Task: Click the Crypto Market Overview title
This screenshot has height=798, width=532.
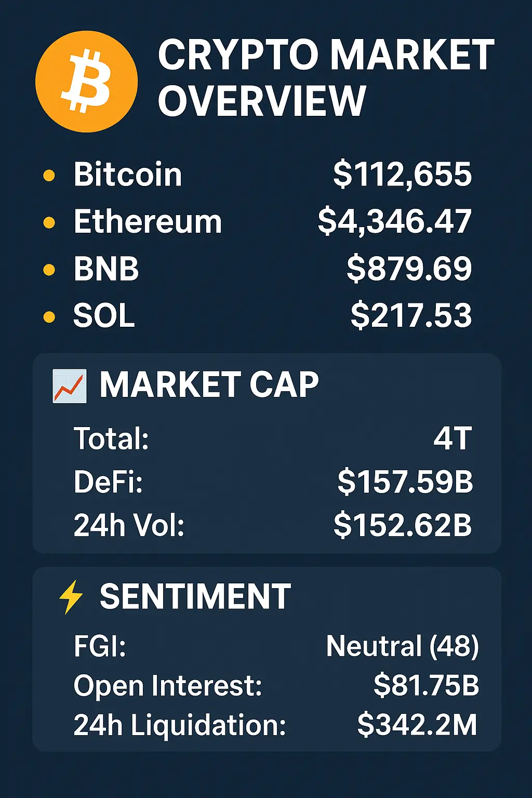Action: tap(326, 78)
